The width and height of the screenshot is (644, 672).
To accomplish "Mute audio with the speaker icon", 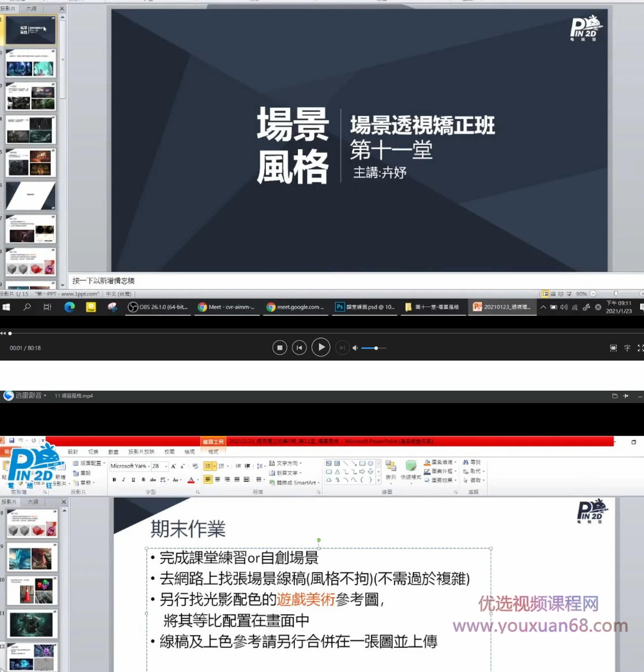I will point(355,348).
